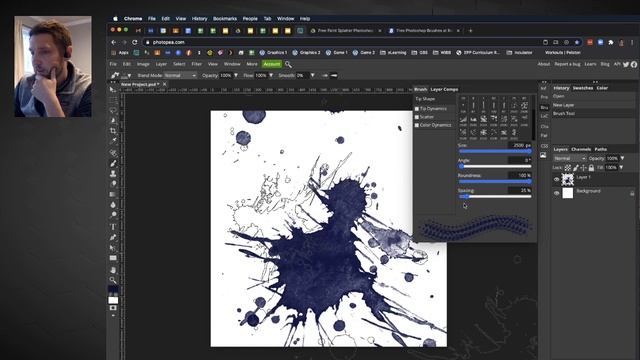Screen dimensions: 640x360
Task: Select the Type tool
Action: [113, 227]
